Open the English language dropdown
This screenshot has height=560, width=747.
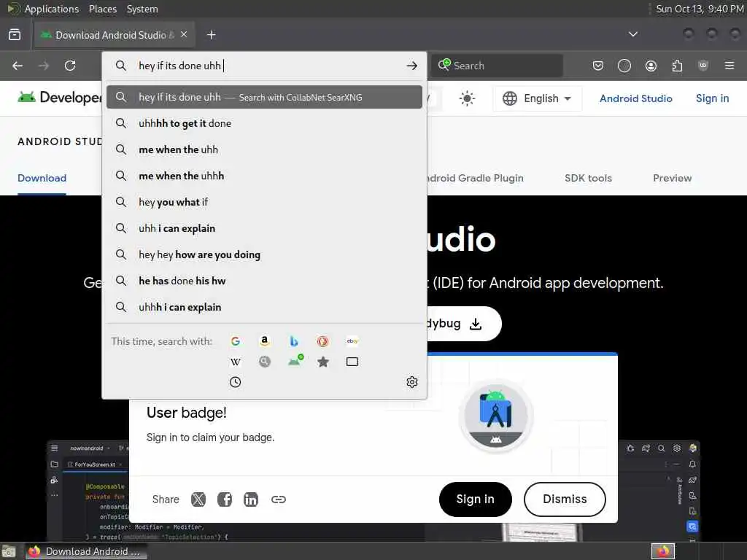click(x=538, y=98)
